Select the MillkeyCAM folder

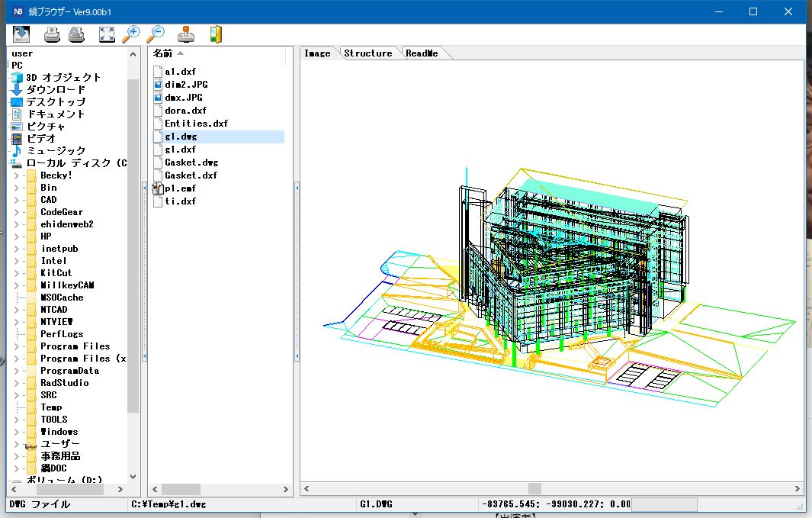coord(67,285)
